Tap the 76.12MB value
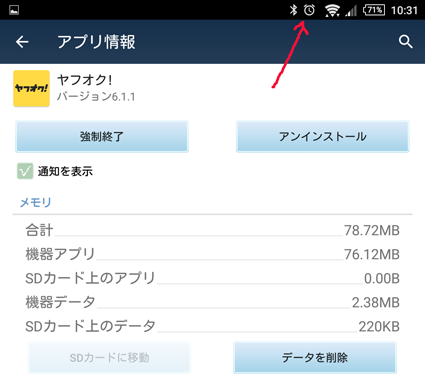The image size is (425, 383). coord(372,254)
